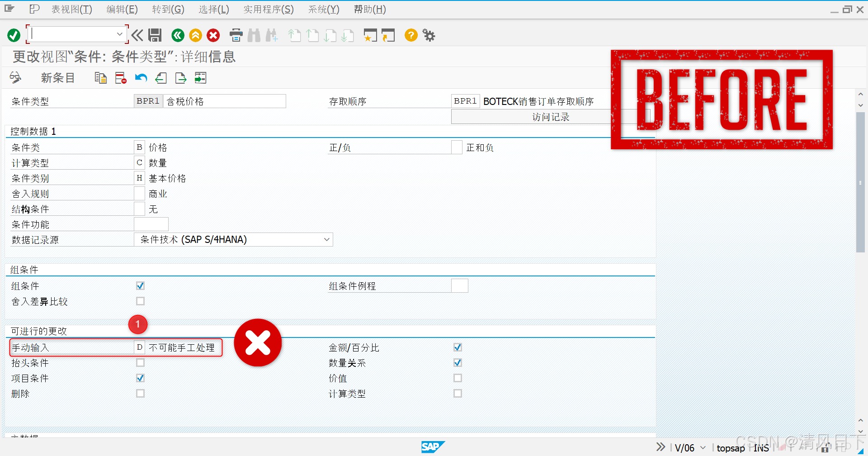The width and height of the screenshot is (868, 456).
Task: Open the 系统(Y) menu
Action: tap(323, 9)
